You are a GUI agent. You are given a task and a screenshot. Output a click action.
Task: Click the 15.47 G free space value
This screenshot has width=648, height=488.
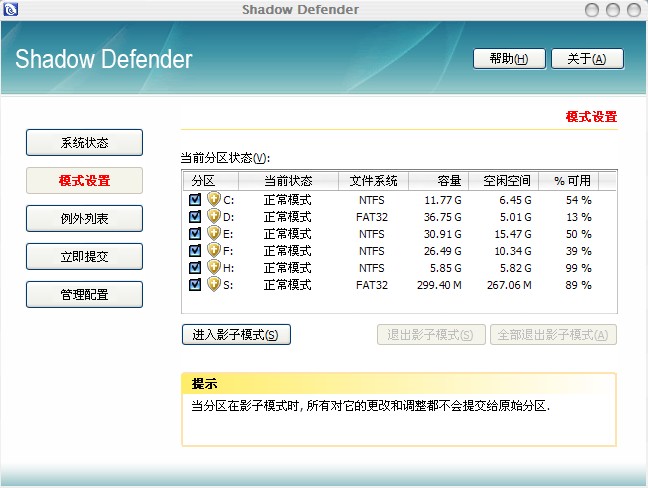[513, 234]
